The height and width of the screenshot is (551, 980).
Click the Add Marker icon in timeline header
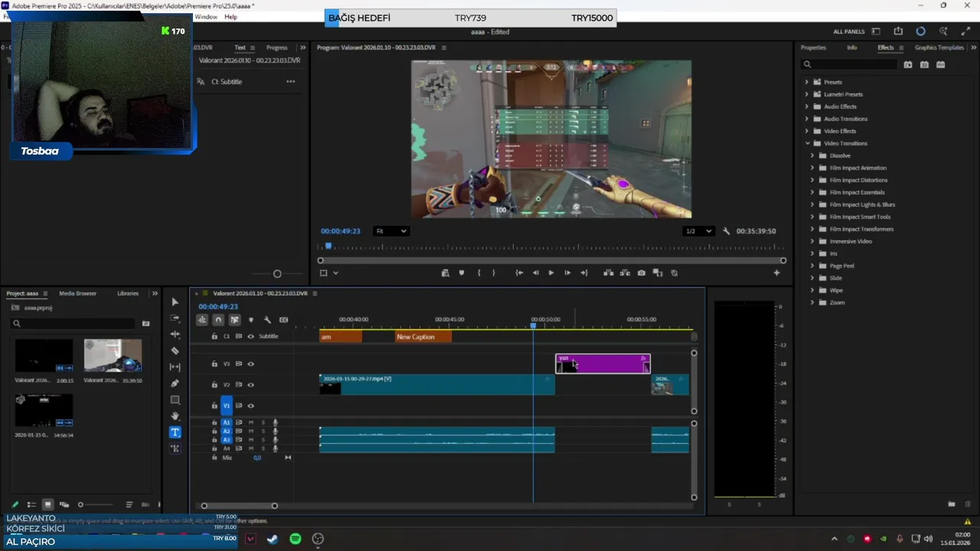[x=250, y=320]
